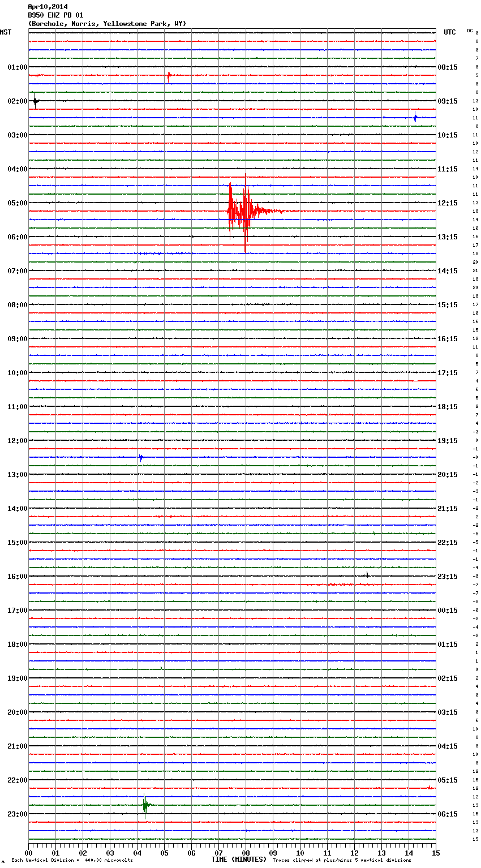Click the "01:15" UTC time label
Image resolution: width=481 pixels, height=868 pixels.
point(448,644)
